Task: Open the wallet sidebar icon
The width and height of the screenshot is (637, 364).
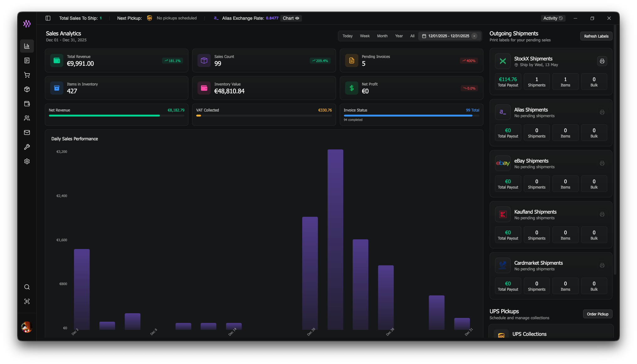Action: 27,104
